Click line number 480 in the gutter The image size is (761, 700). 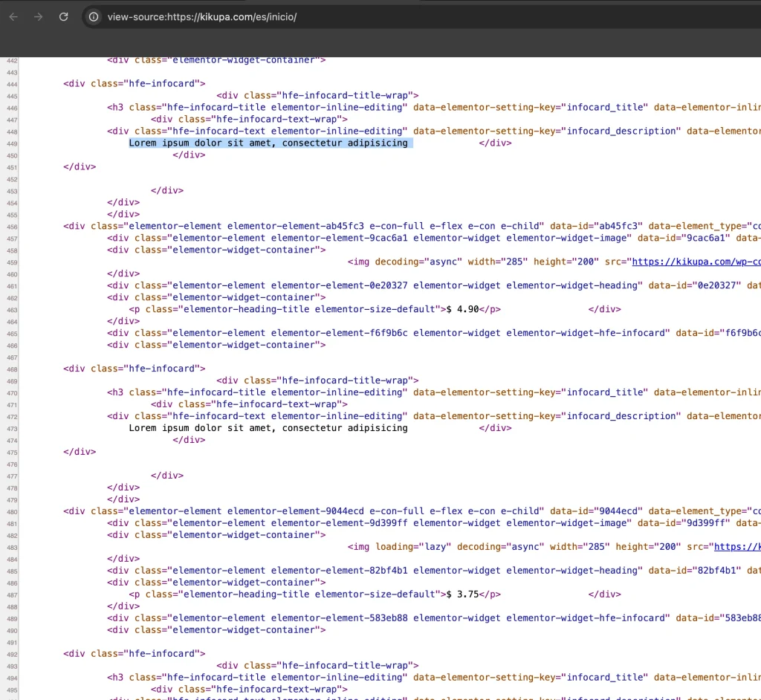(12, 512)
